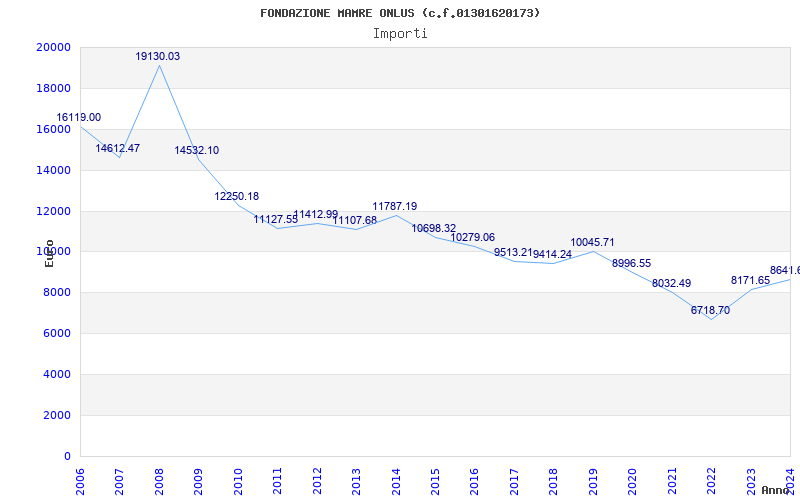This screenshot has width=800, height=500.
Task: Click the data label 11107.68
Action: pyautogui.click(x=355, y=220)
